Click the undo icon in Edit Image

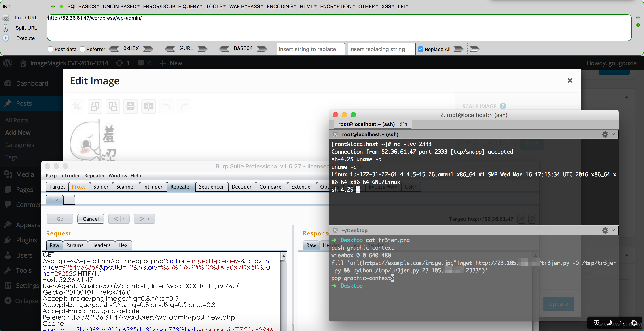166,106
